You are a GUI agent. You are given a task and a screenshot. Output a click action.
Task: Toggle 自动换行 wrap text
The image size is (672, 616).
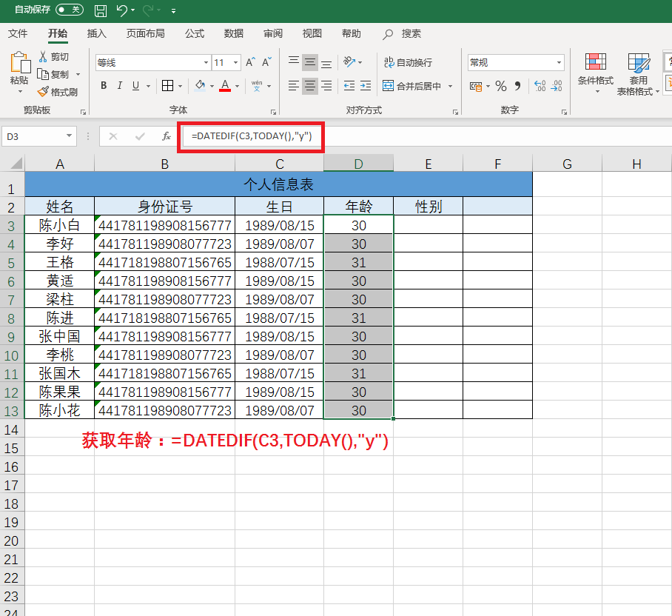pyautogui.click(x=408, y=63)
